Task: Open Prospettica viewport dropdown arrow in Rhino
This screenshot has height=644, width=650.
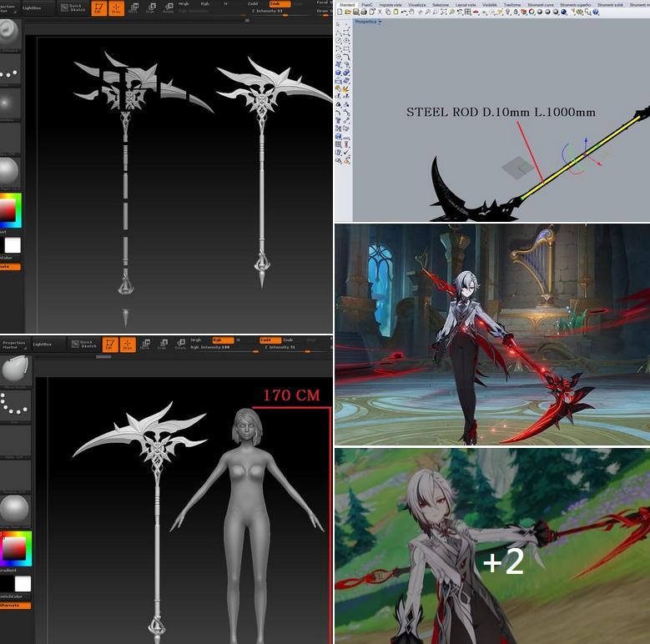Action: click(380, 22)
